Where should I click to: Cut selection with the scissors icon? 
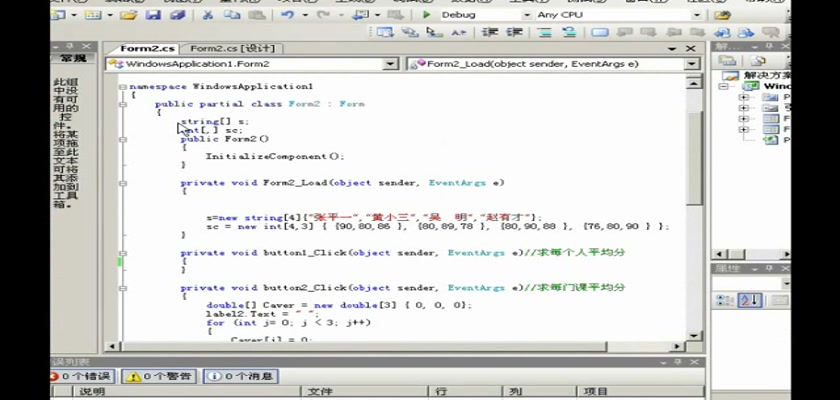tap(208, 15)
